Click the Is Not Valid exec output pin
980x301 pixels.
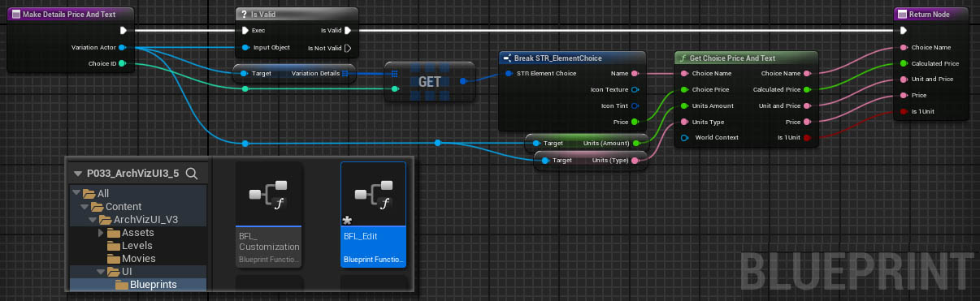[x=348, y=47]
